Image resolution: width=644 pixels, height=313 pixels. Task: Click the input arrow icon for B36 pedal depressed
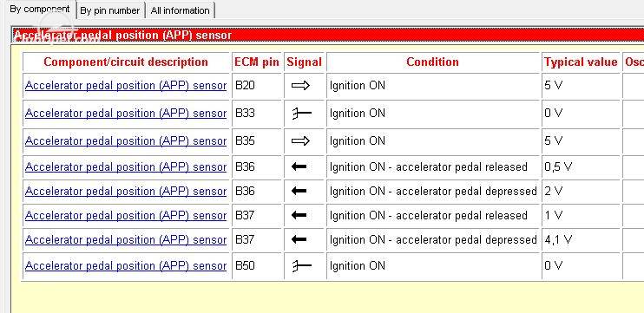(299, 191)
